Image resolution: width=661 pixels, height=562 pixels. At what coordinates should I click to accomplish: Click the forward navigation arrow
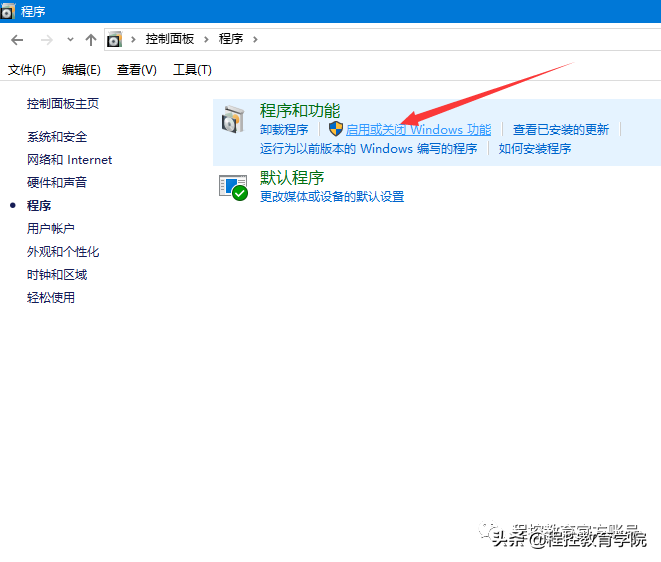point(45,39)
